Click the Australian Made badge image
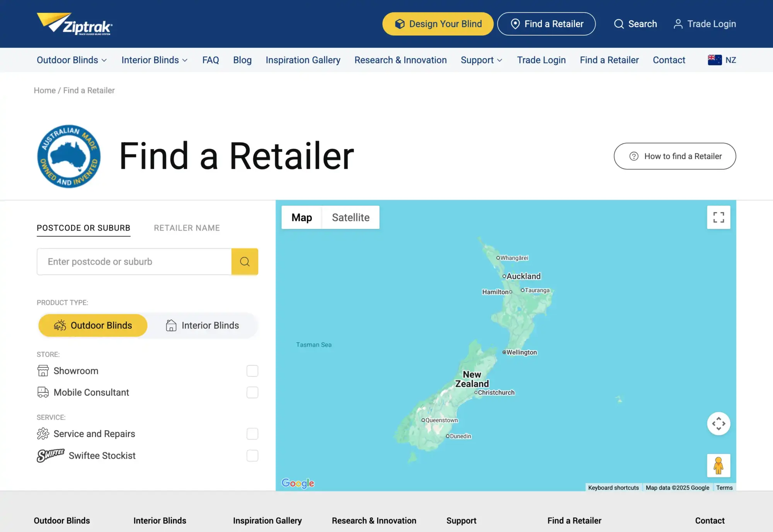773x532 pixels. (69, 156)
